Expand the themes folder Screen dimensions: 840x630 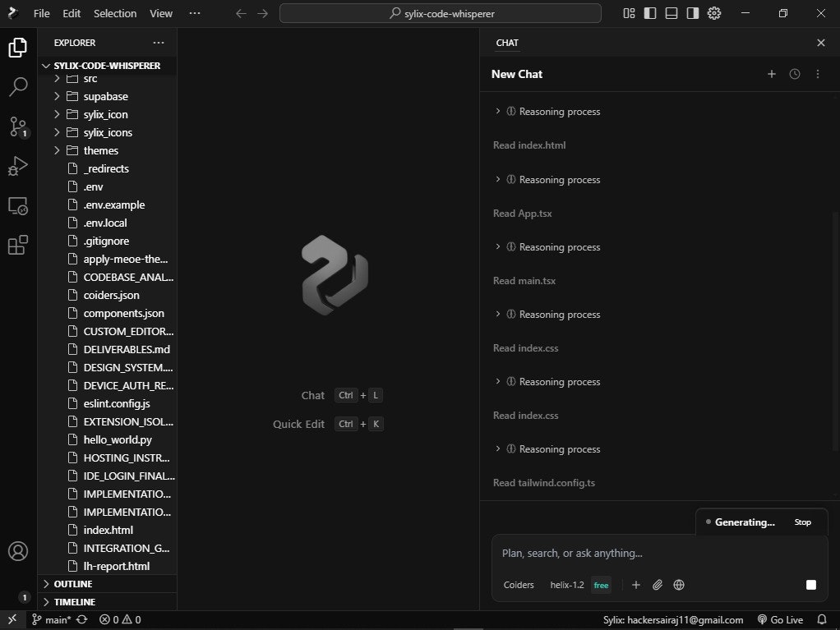pos(107,151)
